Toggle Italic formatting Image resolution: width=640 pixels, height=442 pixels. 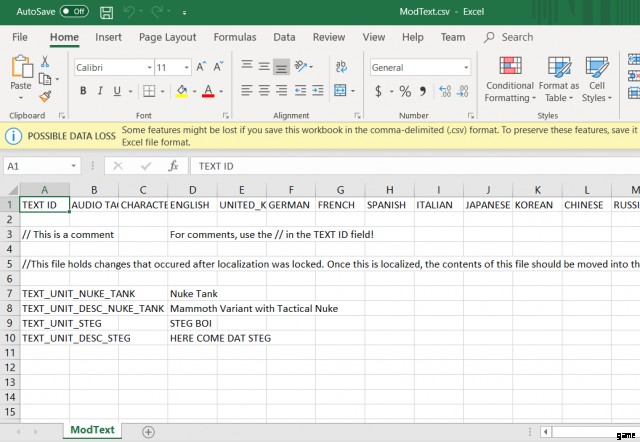101,91
